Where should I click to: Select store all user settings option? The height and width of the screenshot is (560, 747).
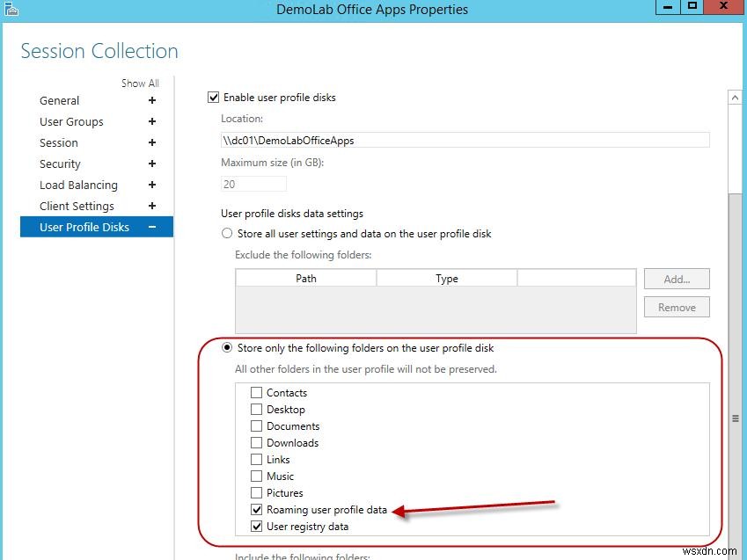227,233
